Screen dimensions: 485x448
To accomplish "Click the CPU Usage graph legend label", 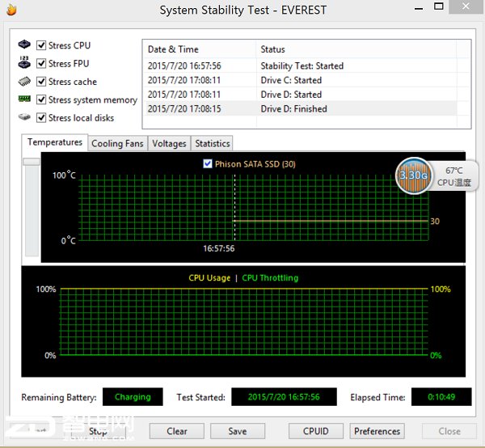I will [209, 278].
